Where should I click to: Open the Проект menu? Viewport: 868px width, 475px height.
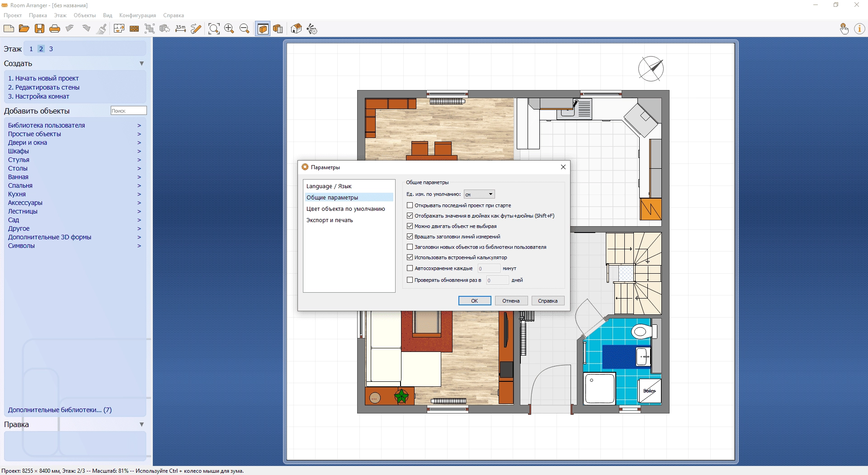(x=13, y=15)
